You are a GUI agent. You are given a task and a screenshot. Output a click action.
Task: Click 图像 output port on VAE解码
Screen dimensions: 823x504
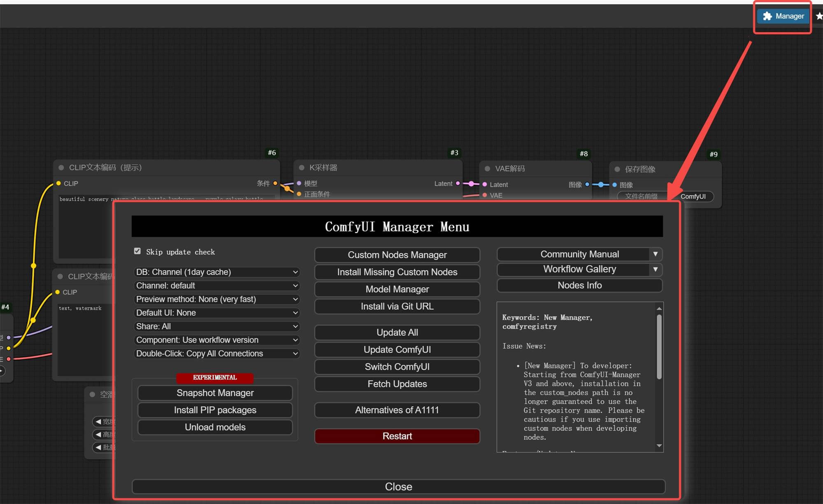[587, 184]
